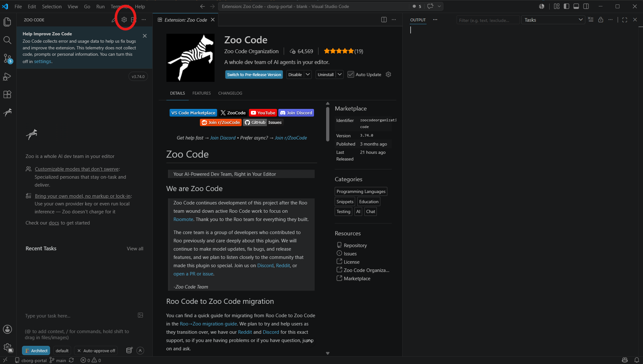Select the Zoo Code zebra icon in the activity bar
Screen dimensions: 643x364
point(7,112)
